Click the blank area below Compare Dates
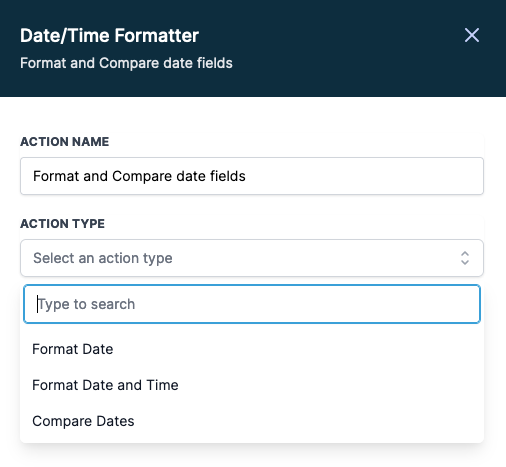 pyautogui.click(x=252, y=455)
